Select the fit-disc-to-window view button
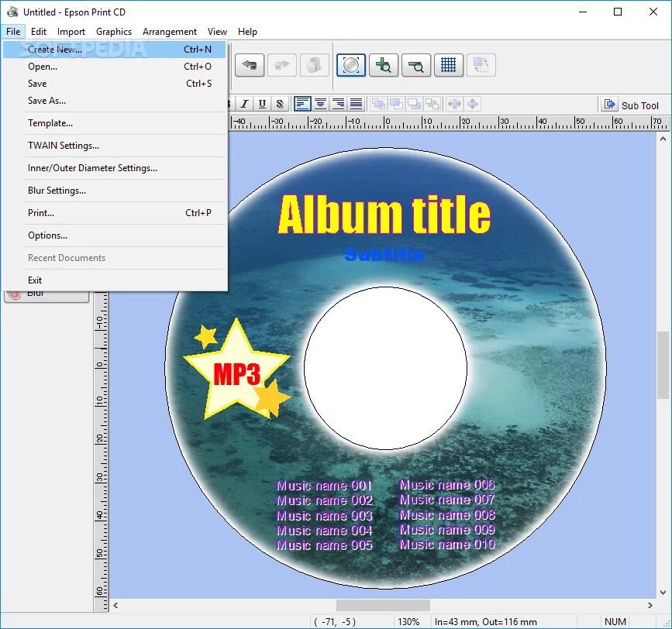The width and height of the screenshot is (672, 629). click(x=351, y=65)
